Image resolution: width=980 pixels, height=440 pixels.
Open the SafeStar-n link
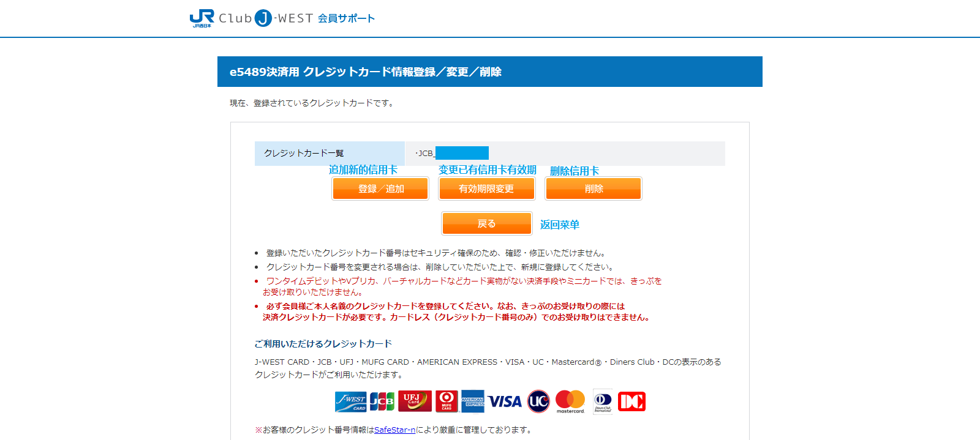click(394, 430)
